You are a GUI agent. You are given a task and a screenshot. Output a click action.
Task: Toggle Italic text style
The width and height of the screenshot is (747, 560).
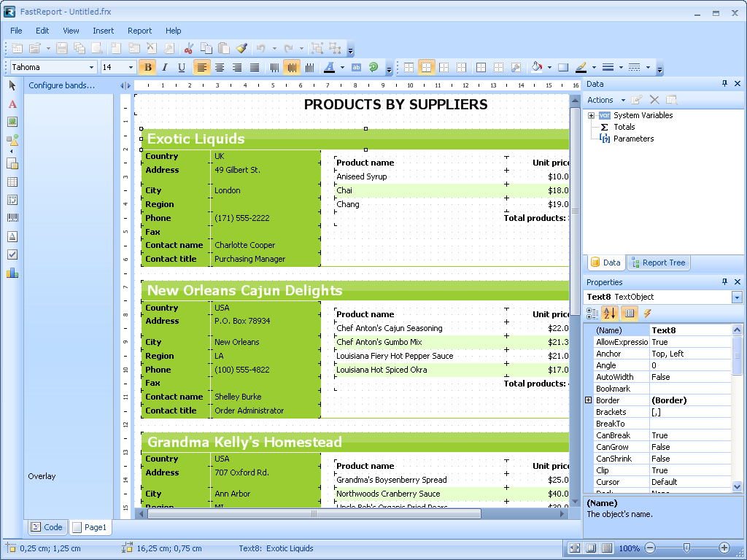[x=164, y=67]
